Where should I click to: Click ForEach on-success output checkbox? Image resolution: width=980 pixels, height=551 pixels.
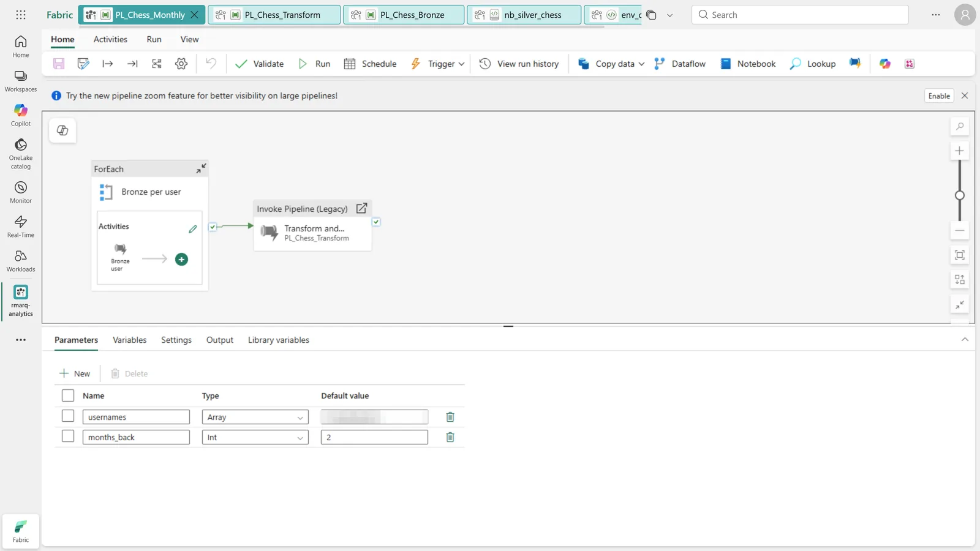tap(213, 227)
